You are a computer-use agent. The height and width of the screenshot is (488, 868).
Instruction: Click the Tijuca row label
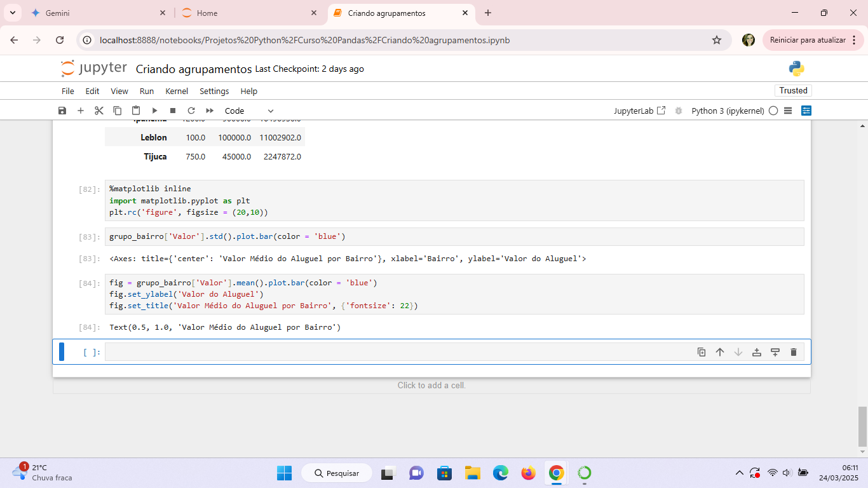[x=155, y=156]
